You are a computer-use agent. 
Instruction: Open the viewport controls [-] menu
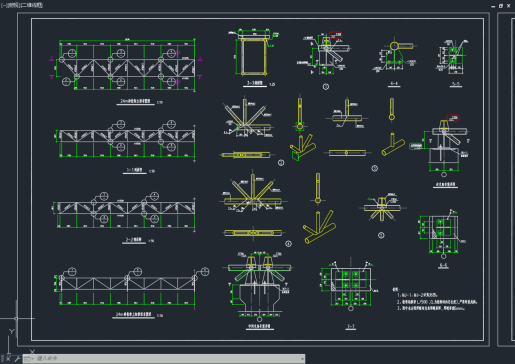3,5
